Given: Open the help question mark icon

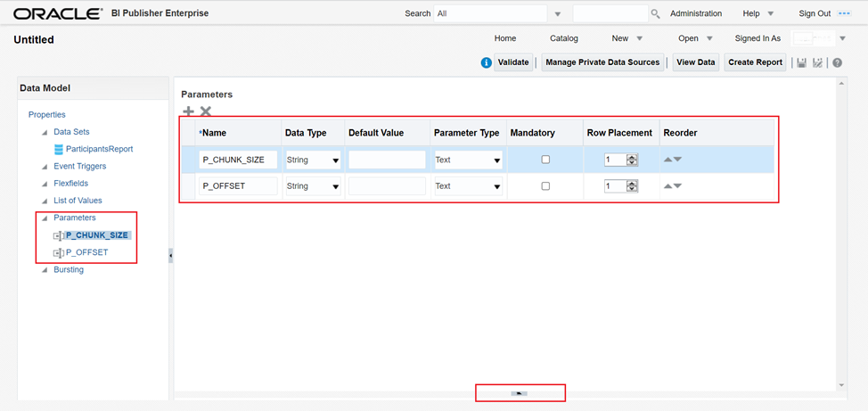Looking at the screenshot, I should pyautogui.click(x=838, y=62).
